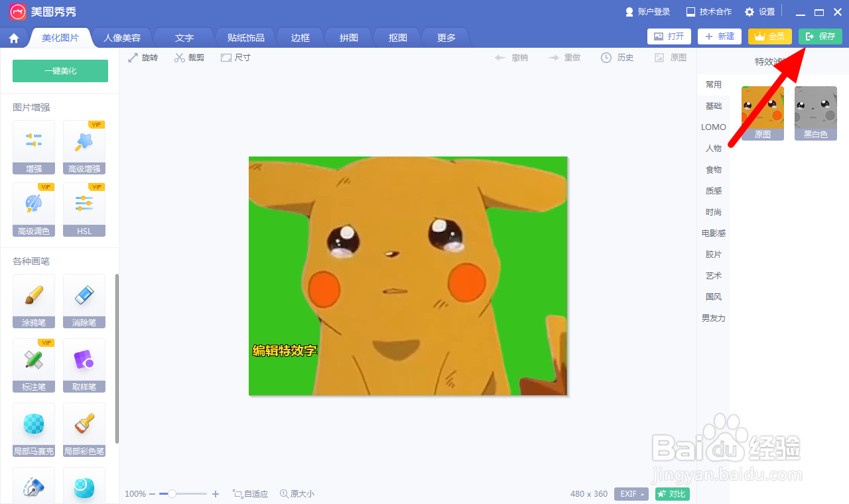Select the 基础 filter category
This screenshot has height=504, width=849.
tap(714, 106)
